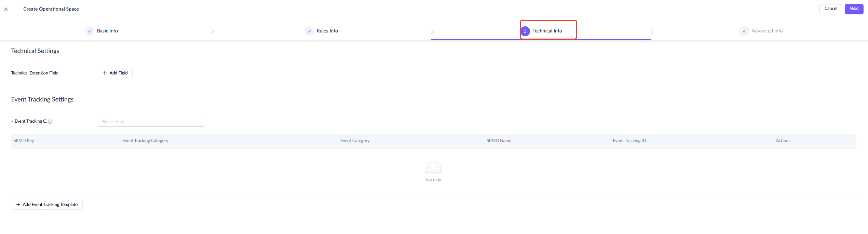Viewport: 868px width, 234px height.
Task: Go to the Basic Info step
Action: click(107, 31)
